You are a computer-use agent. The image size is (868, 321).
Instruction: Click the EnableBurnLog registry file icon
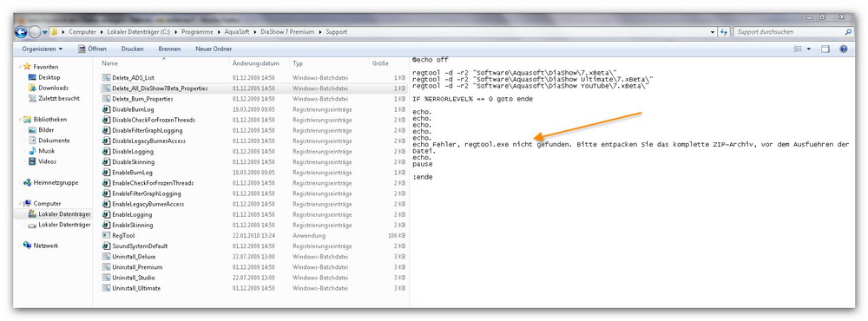click(x=106, y=173)
